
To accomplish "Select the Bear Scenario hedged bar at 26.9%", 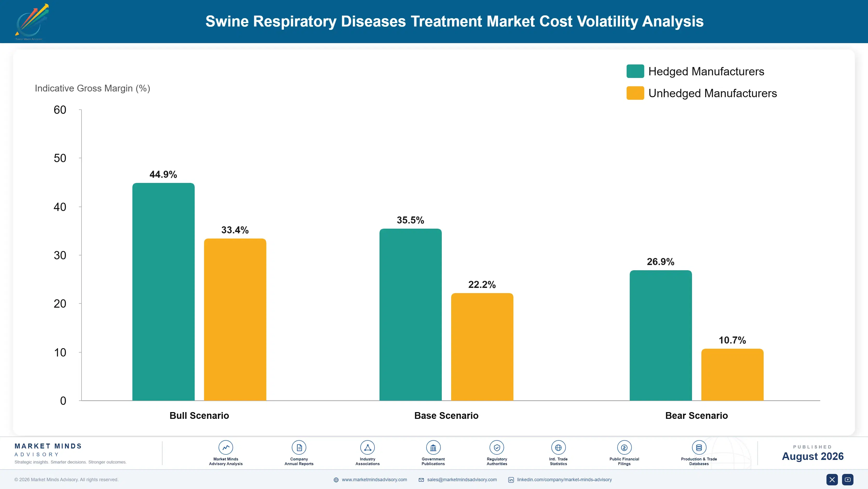I will click(x=661, y=335).
